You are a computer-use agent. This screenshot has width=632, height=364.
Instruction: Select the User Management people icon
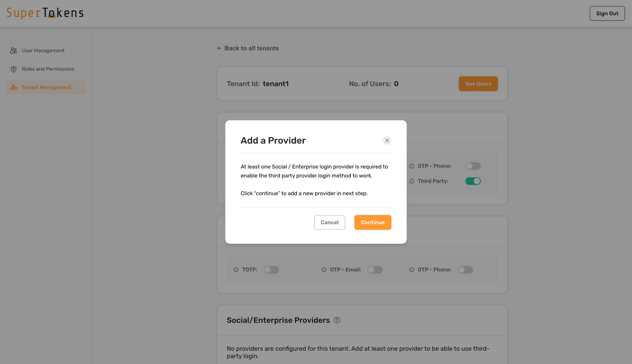(x=13, y=50)
